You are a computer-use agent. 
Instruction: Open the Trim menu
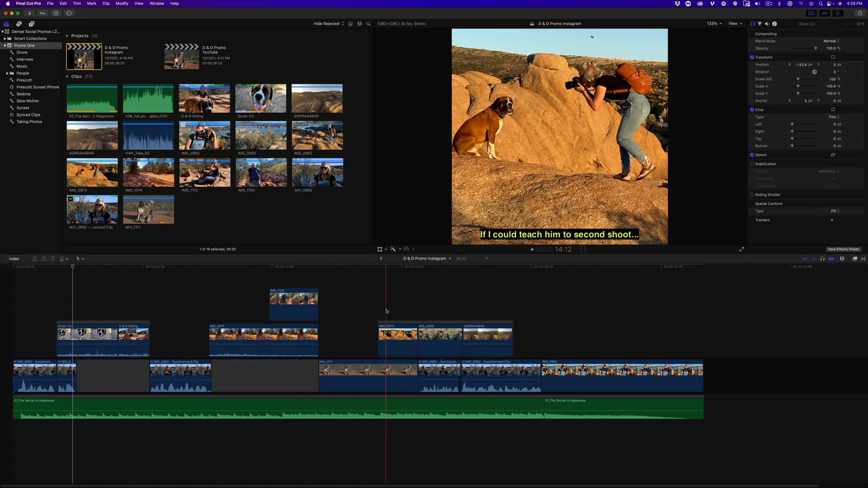click(x=77, y=3)
